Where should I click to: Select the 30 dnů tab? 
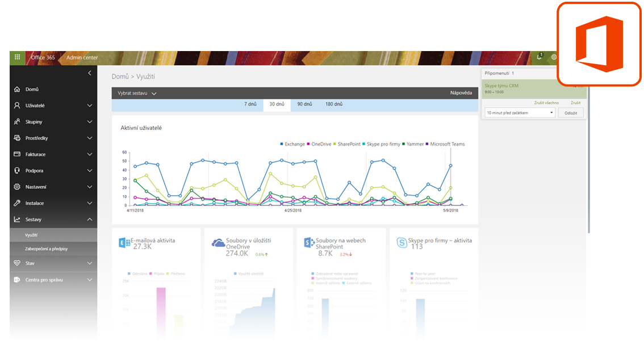[x=277, y=105]
